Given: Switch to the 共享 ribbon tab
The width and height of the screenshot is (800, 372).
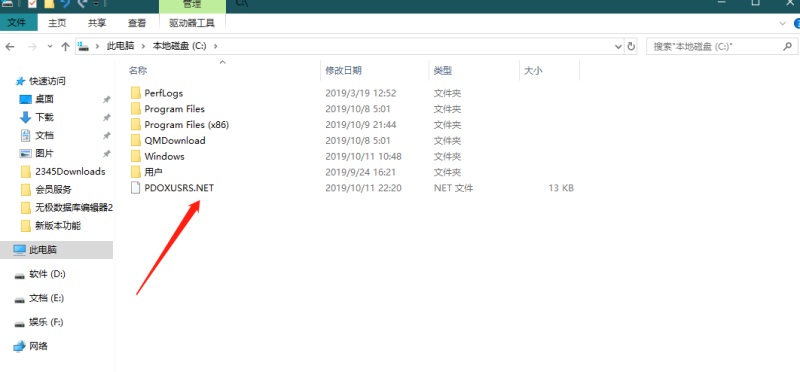Looking at the screenshot, I should click(97, 23).
